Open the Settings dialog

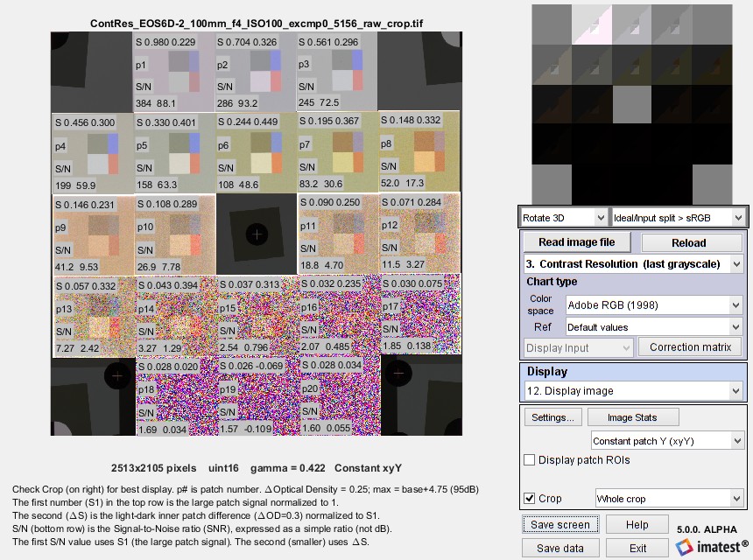552,417
